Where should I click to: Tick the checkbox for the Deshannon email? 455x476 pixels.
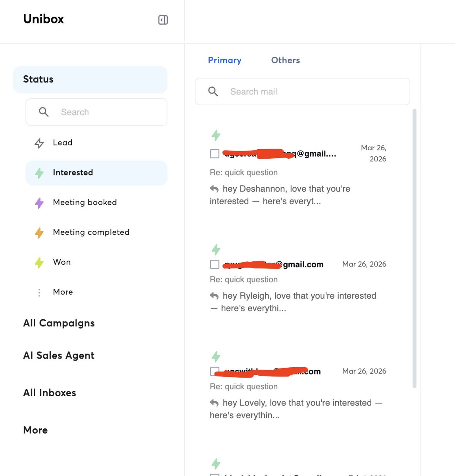tap(215, 154)
